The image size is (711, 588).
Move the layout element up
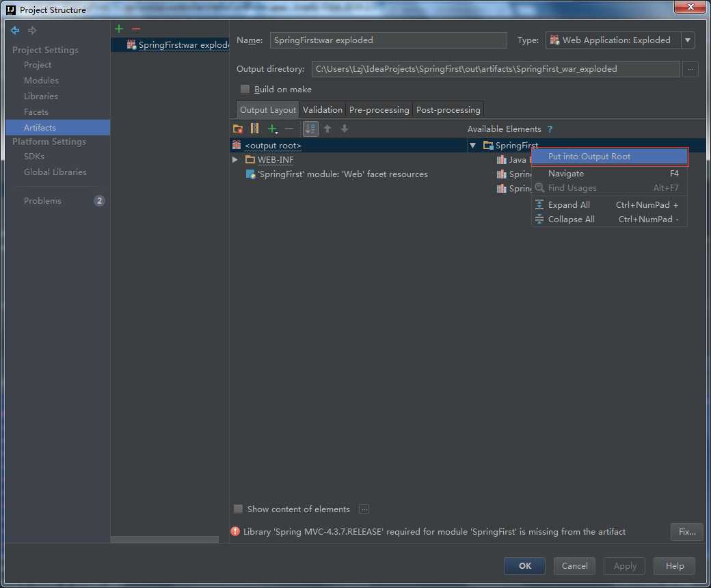point(327,129)
